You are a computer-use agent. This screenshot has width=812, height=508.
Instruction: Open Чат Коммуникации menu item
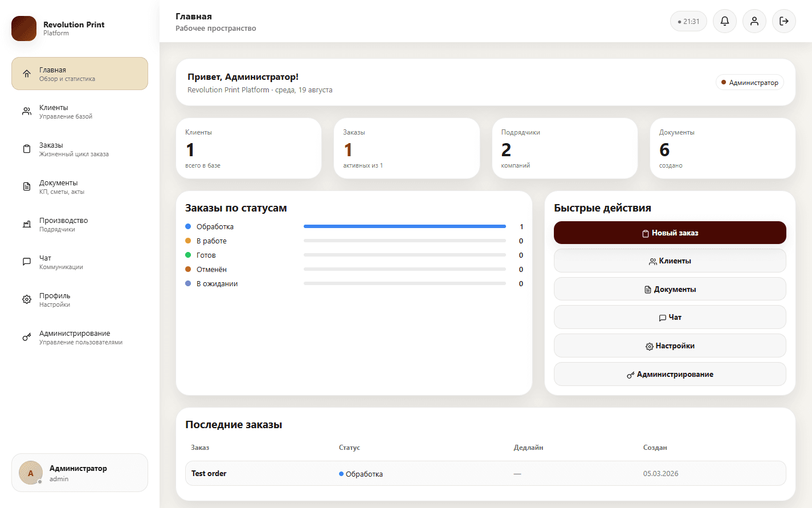(x=80, y=262)
